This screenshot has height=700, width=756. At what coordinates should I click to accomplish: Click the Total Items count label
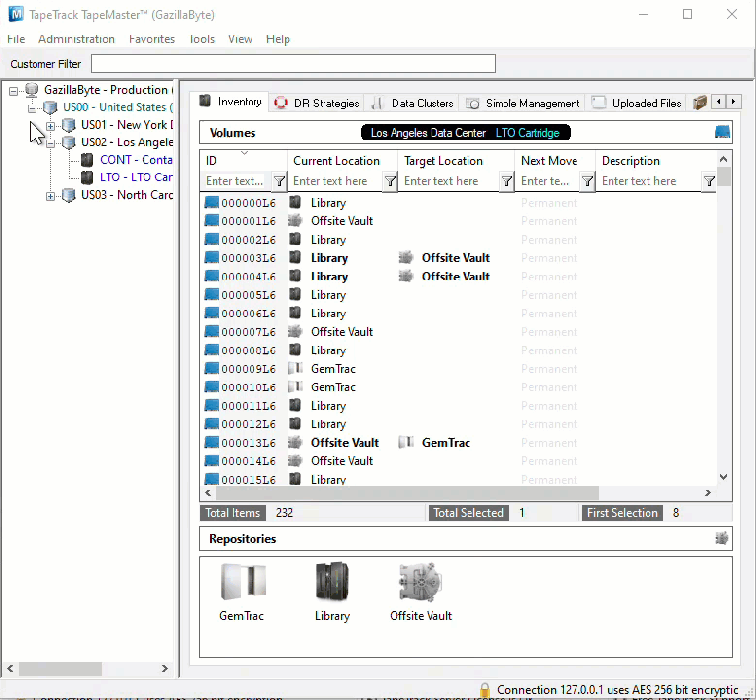pyautogui.click(x=233, y=512)
